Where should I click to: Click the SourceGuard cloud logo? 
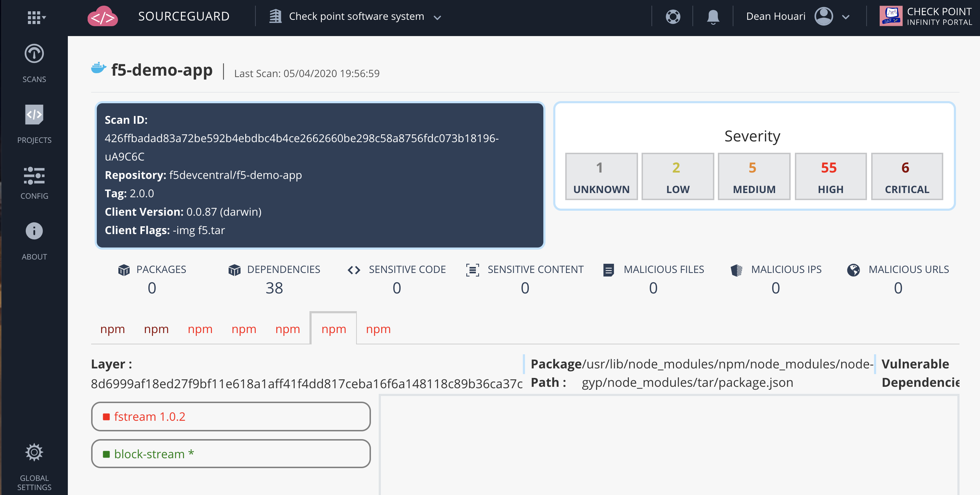pos(102,16)
